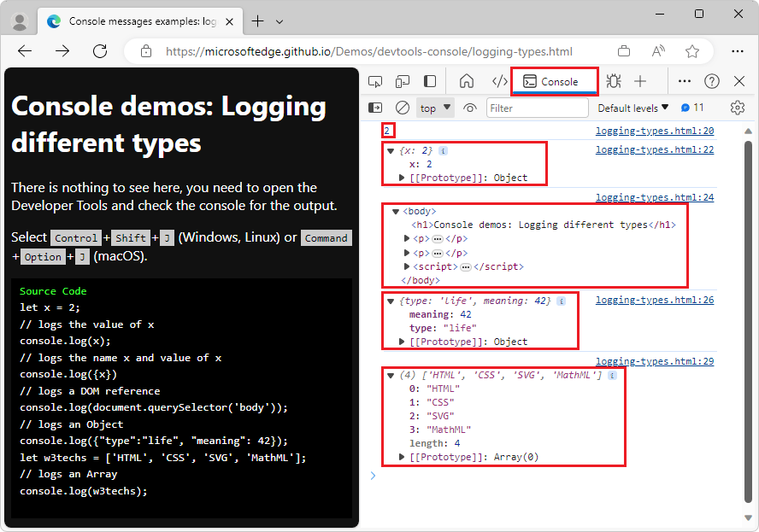Open the Issues panel bug icon
The height and width of the screenshot is (532, 759).
click(613, 80)
